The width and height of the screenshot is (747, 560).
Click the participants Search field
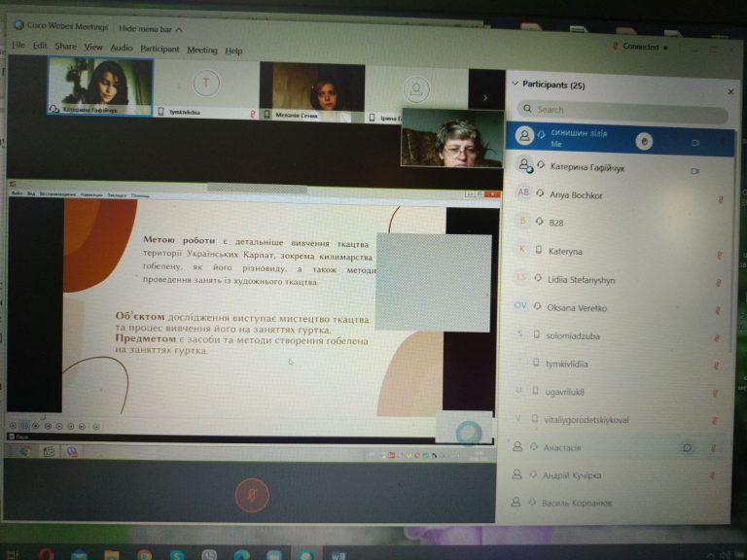click(622, 110)
